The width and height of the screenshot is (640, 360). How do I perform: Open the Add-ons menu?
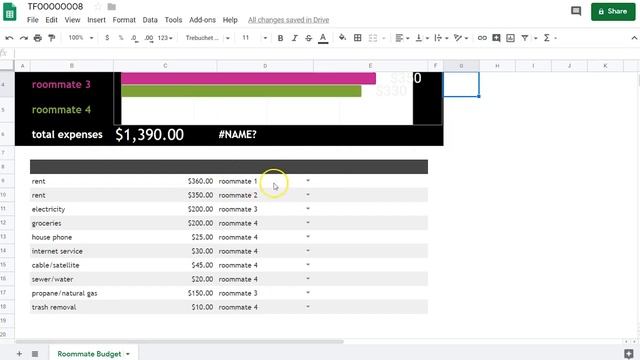coord(202,20)
